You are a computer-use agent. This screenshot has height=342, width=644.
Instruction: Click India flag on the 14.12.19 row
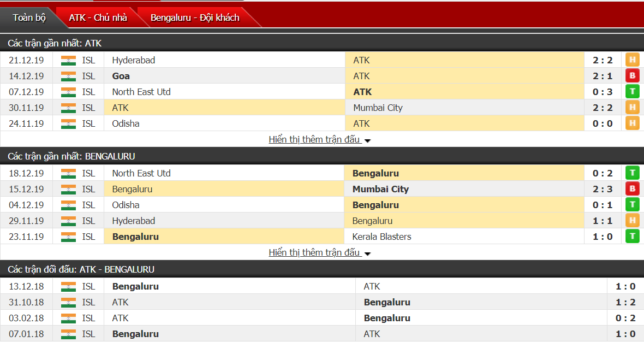tap(68, 76)
